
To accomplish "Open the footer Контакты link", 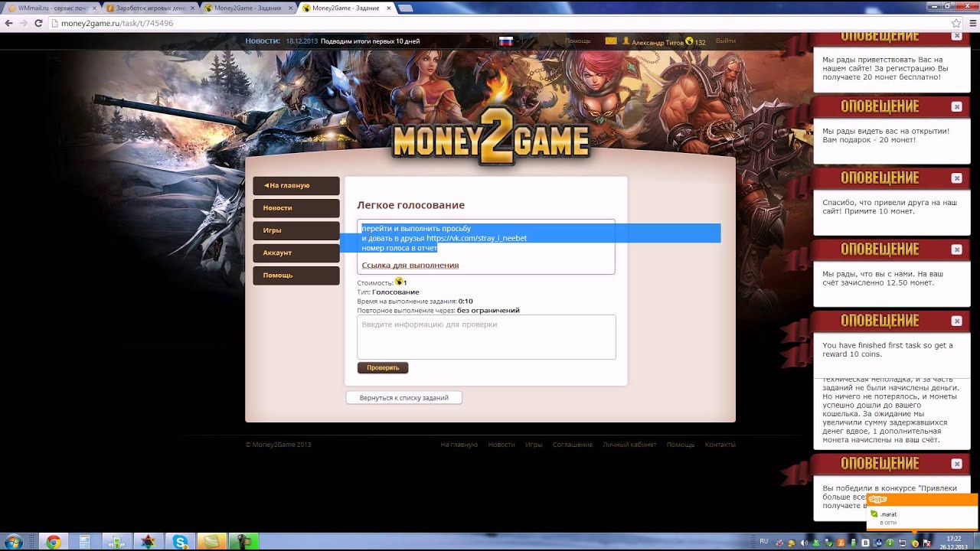I will [x=720, y=445].
